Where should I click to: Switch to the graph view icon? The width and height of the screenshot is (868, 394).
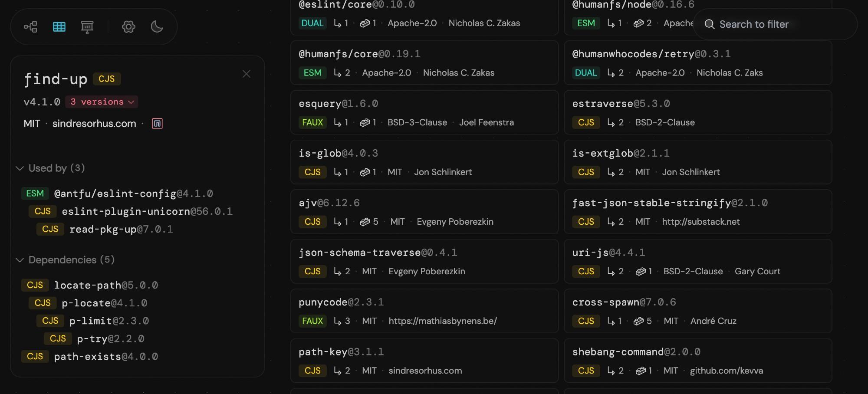pyautogui.click(x=30, y=27)
